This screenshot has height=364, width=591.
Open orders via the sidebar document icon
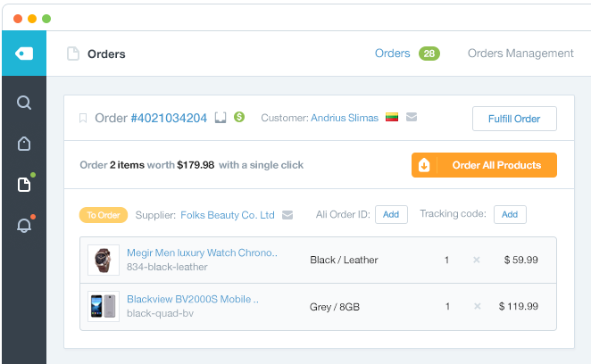coord(24,185)
